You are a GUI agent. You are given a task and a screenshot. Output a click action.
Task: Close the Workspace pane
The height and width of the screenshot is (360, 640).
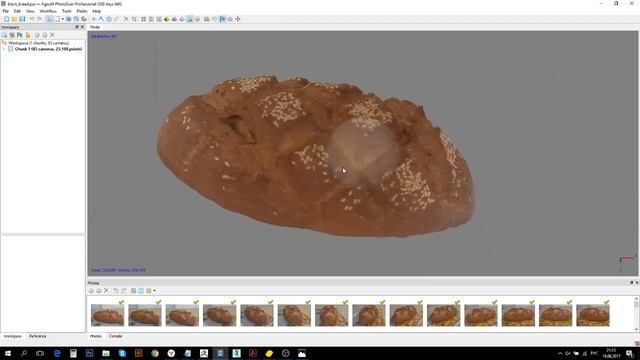82,27
